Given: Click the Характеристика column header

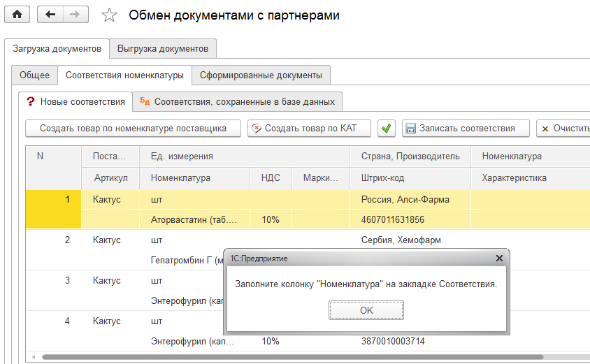Looking at the screenshot, I should coord(530,177).
